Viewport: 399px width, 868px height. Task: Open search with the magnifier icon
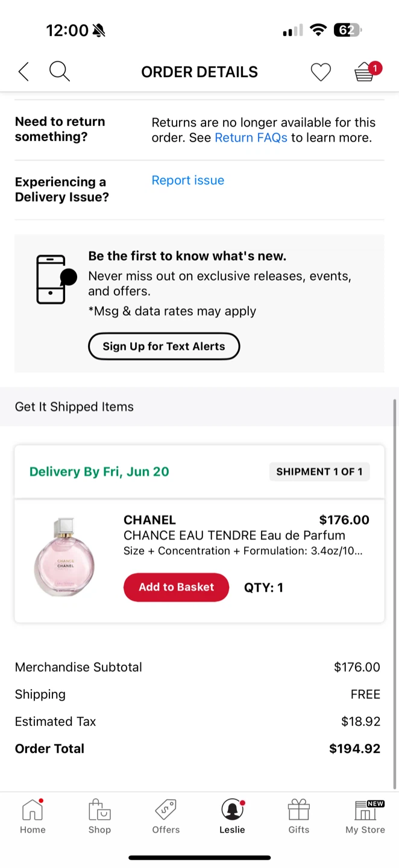point(59,72)
